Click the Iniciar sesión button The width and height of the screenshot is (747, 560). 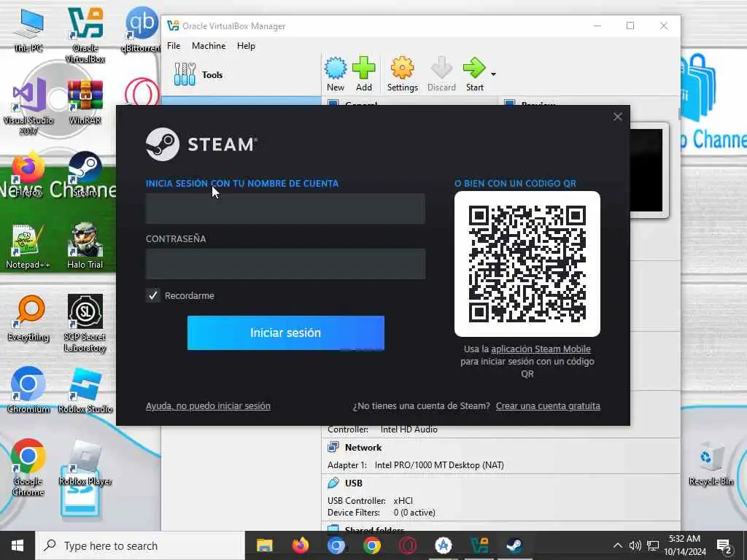[285, 332]
